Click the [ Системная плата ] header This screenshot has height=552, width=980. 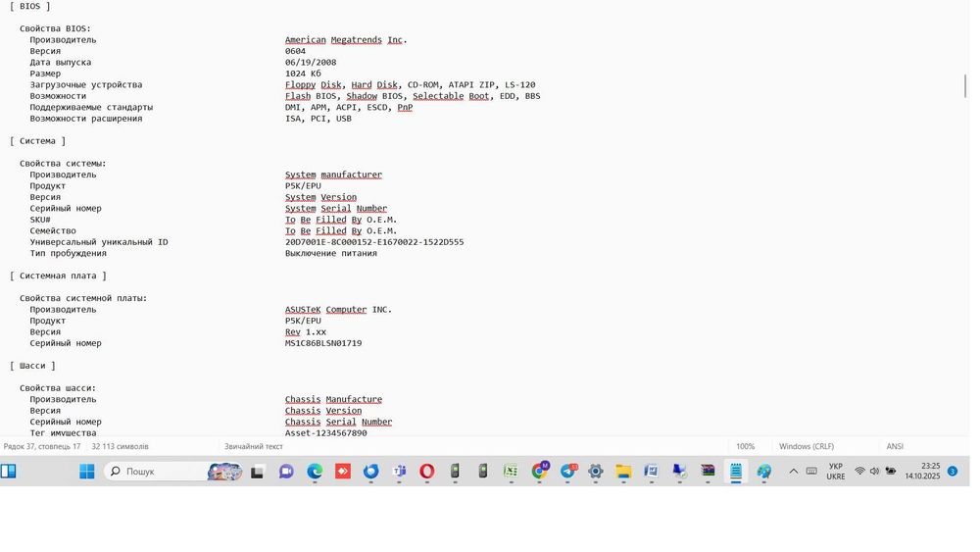click(58, 276)
